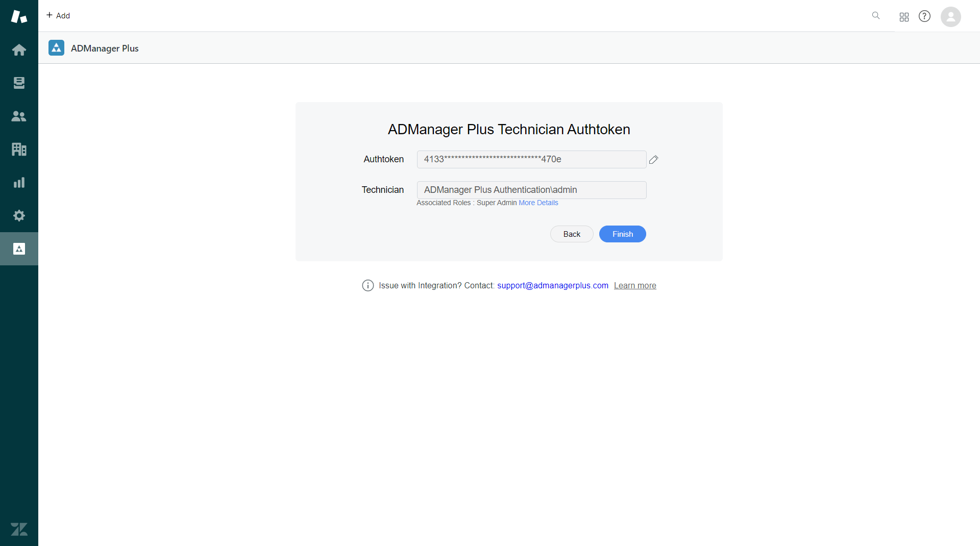Click the ADManager Plus header logo
Viewport: 980px width, 546px height.
(56, 47)
